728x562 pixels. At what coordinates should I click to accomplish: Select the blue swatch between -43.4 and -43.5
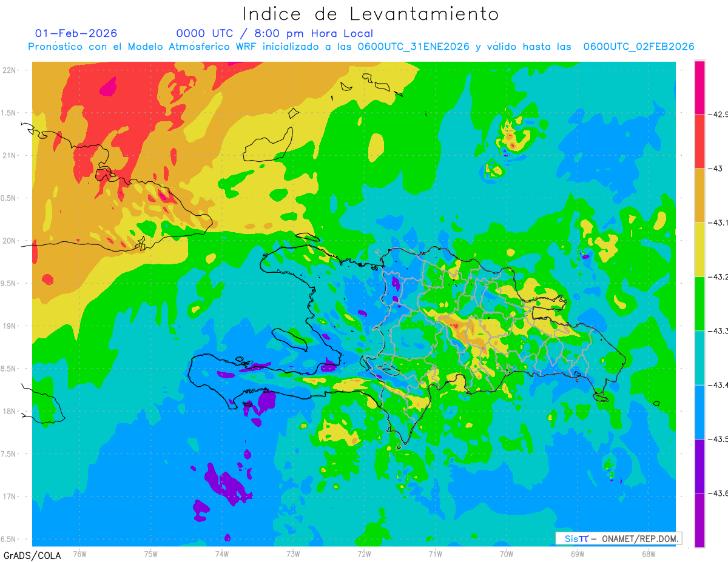699,412
